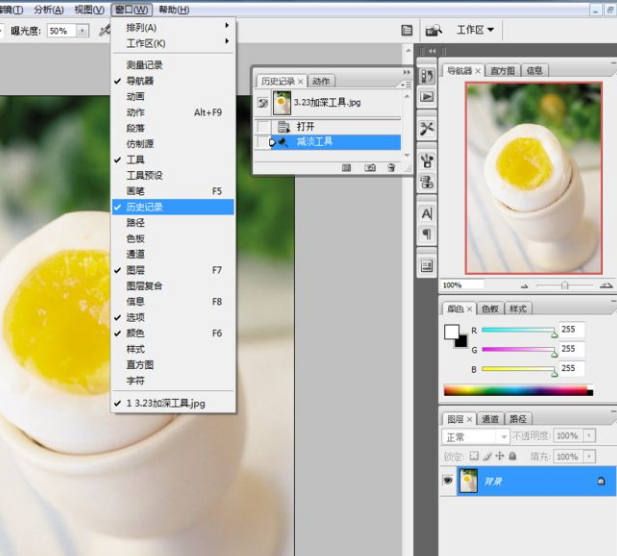Viewport: 617px width, 556px height.
Task: Switch to the 路径 tab in Layers panel
Action: (x=518, y=419)
